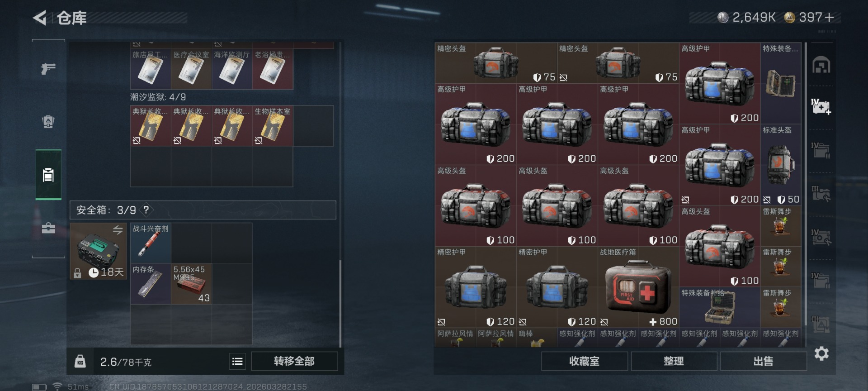Image resolution: width=868 pixels, height=391 pixels.
Task: Tap 整理 to sort the warehouse
Action: tap(674, 361)
